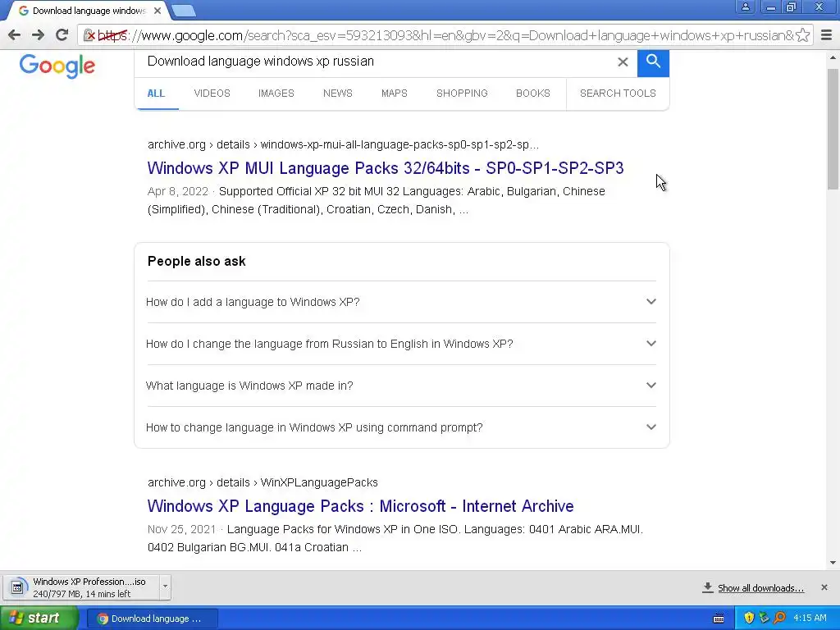This screenshot has height=630, width=840.
Task: Open SEARCH TOOLS
Action: click(618, 94)
